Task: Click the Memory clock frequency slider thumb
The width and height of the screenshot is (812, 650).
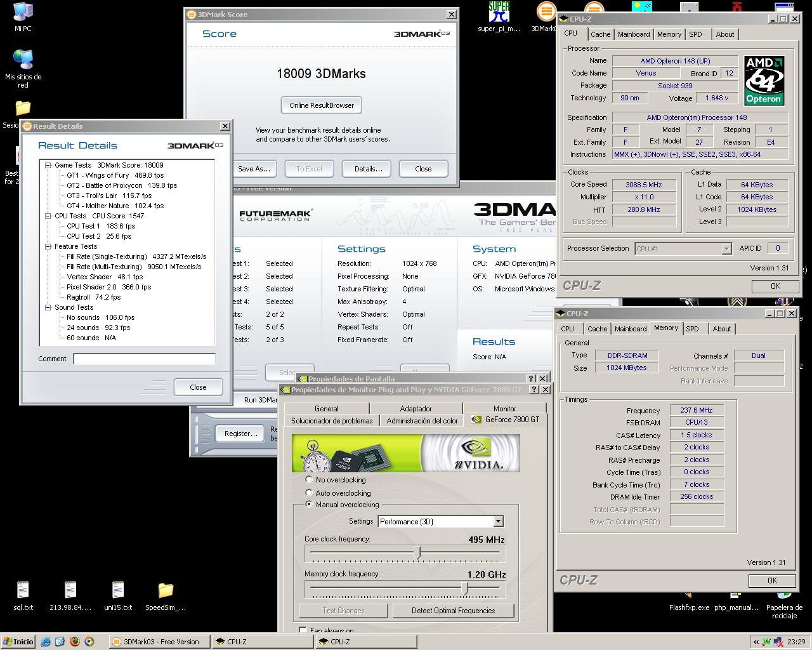Action: pyautogui.click(x=464, y=588)
